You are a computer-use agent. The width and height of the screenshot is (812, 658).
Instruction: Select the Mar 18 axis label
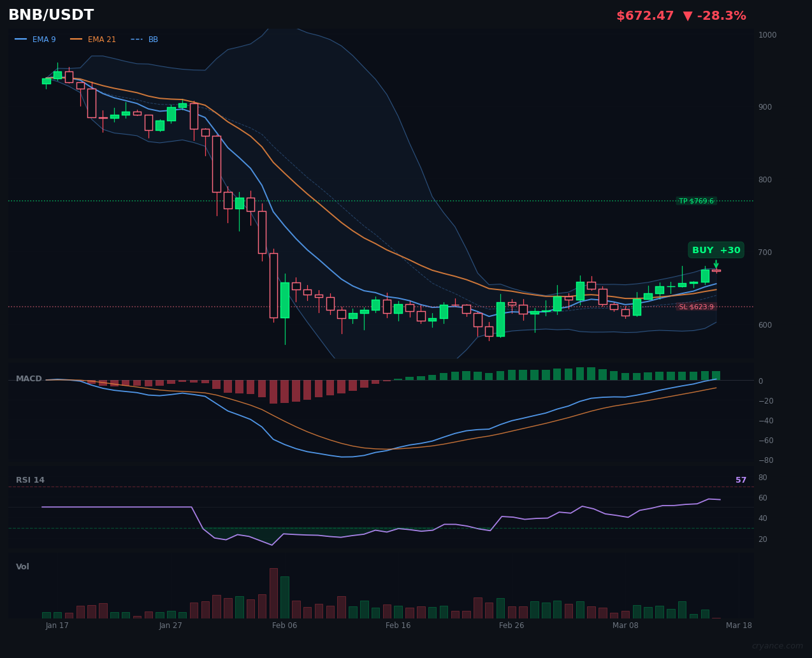(739, 625)
